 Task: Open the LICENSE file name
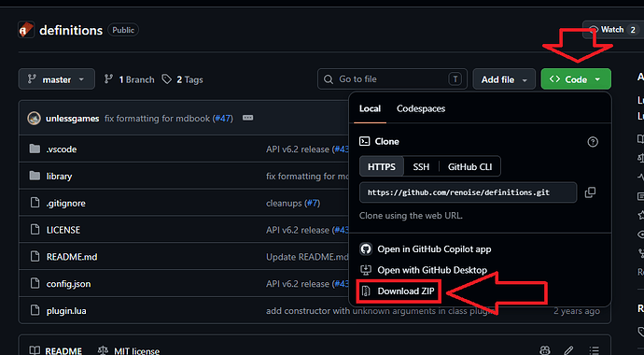(x=63, y=230)
